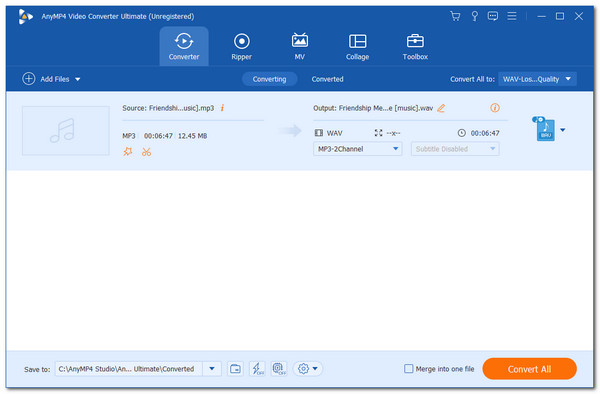The image size is (600, 394).
Task: Click the music note thumbnail
Action: coord(65,130)
